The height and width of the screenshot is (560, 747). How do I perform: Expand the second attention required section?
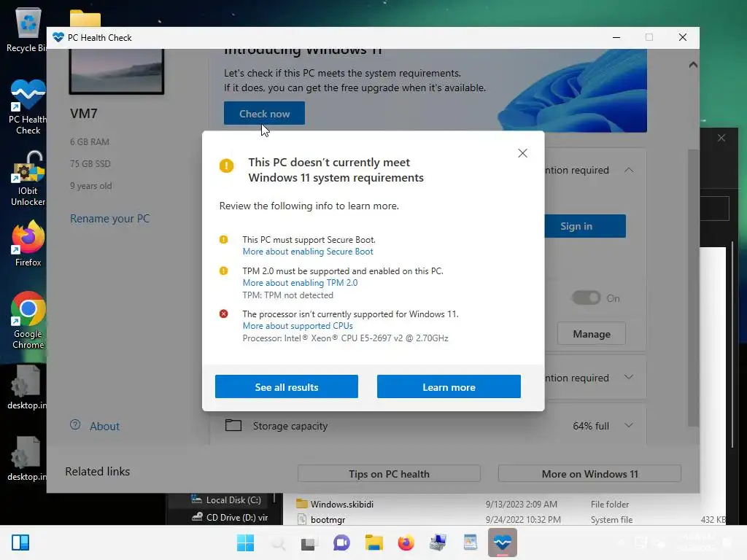pyautogui.click(x=629, y=377)
